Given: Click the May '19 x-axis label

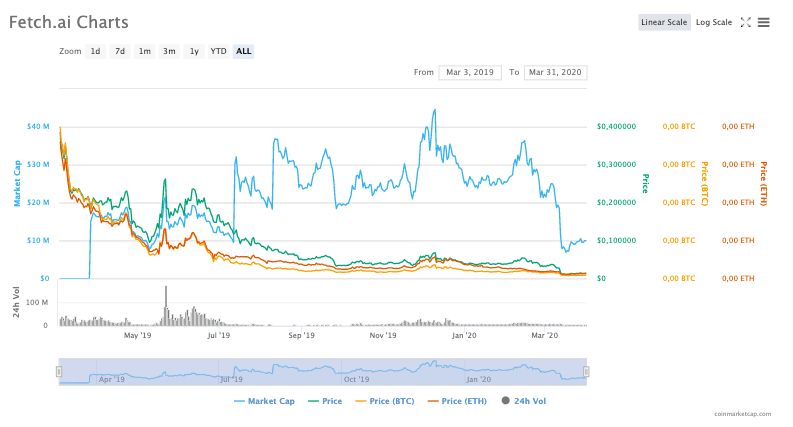Looking at the screenshot, I should (138, 335).
